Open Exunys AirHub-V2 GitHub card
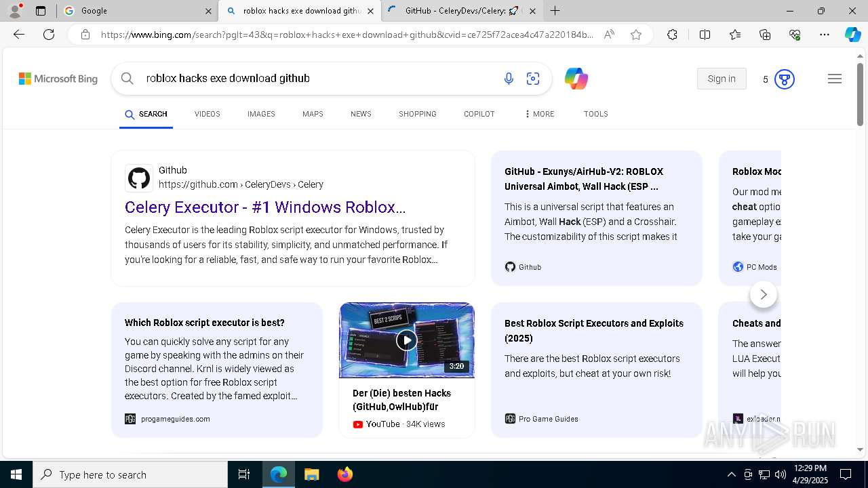This screenshot has height=488, width=868. click(x=597, y=218)
